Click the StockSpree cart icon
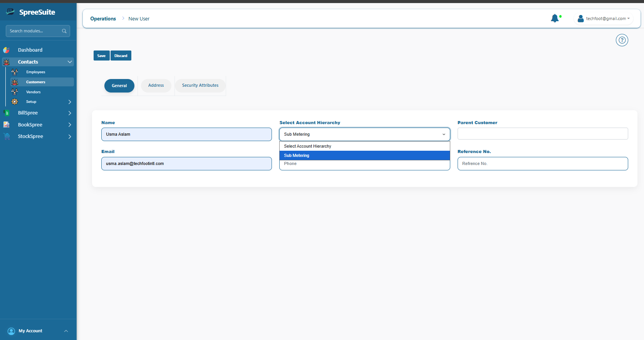Viewport: 644px width, 340px height. [7, 136]
